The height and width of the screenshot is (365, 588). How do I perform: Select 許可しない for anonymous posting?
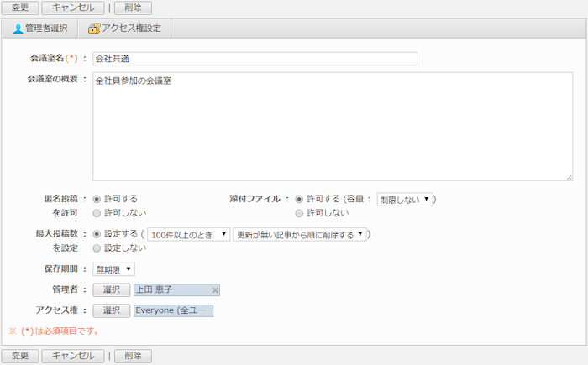(97, 213)
